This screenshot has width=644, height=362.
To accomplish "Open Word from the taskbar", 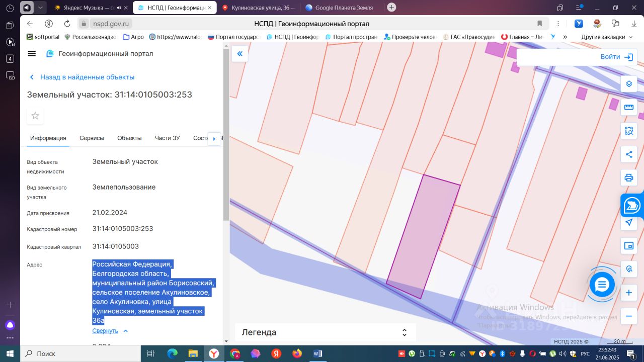I will pyautogui.click(x=317, y=353).
